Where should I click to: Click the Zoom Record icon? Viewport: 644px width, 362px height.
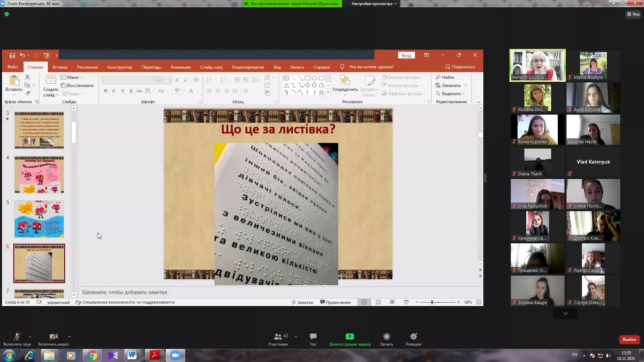[x=386, y=337]
